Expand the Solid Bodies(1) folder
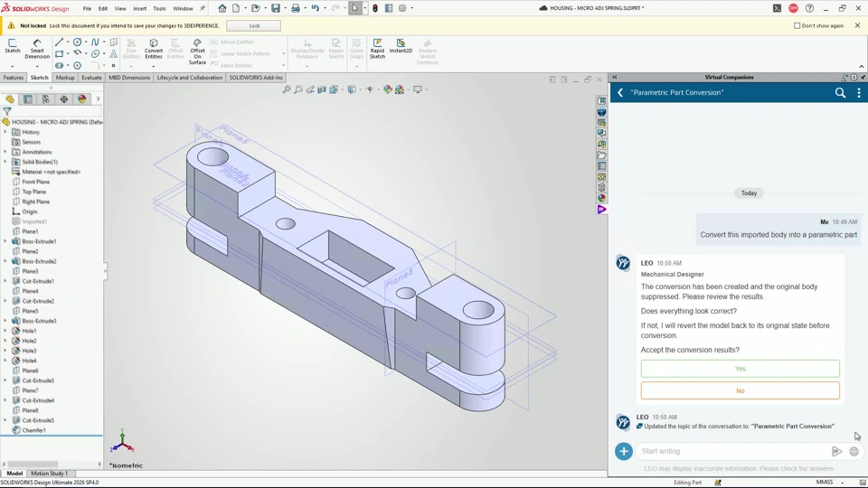The width and height of the screenshot is (868, 488). [5, 162]
